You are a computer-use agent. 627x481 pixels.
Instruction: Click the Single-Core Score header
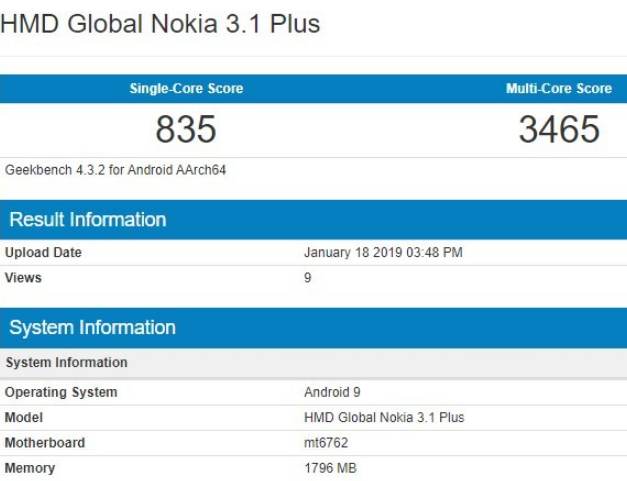coord(186,89)
